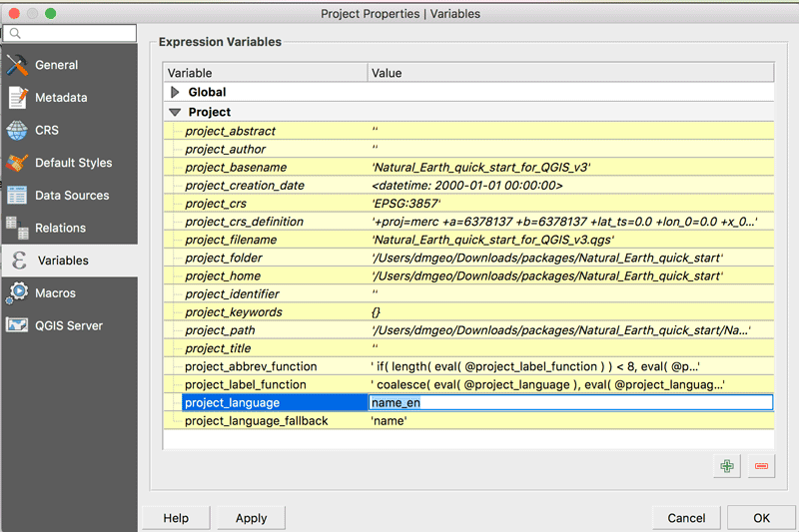799x532 pixels.
Task: Collapse the Project variables group
Action: [176, 113]
